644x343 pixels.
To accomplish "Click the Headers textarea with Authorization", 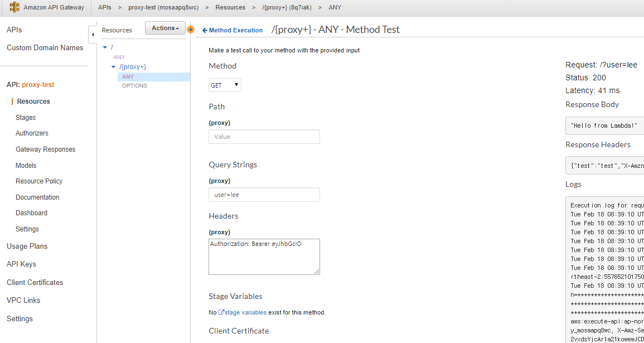I will coord(264,257).
